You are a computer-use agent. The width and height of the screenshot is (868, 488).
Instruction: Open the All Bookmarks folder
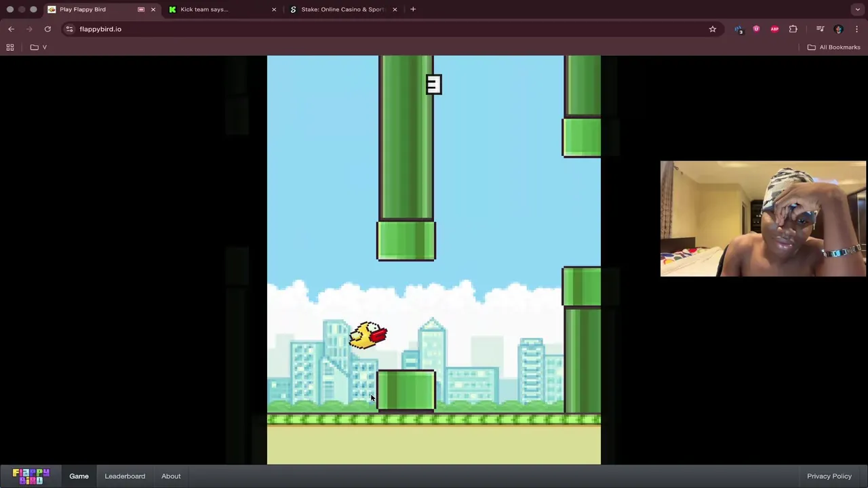pos(833,47)
